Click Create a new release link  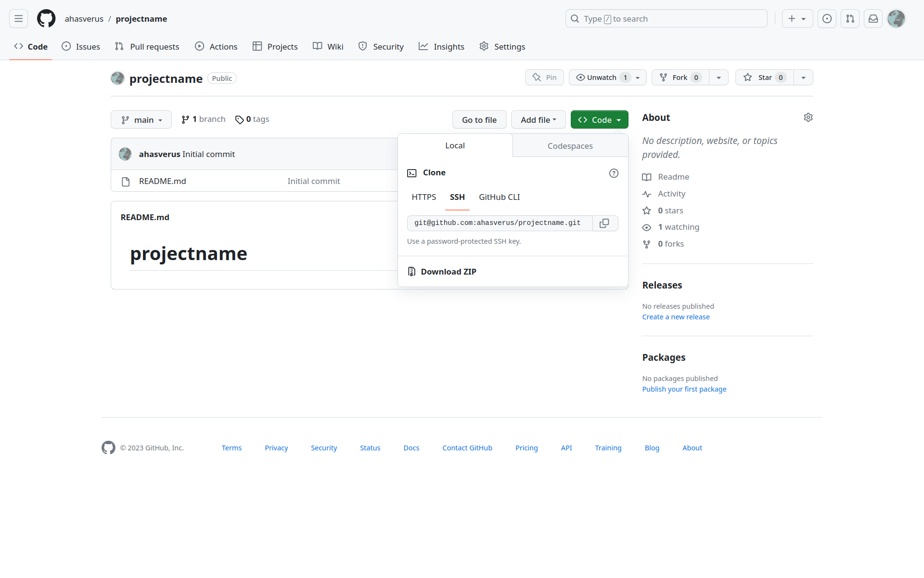(x=676, y=317)
